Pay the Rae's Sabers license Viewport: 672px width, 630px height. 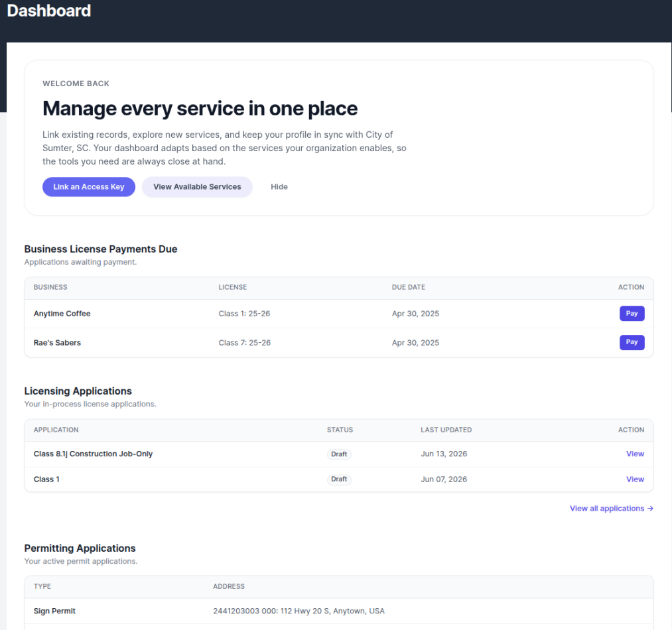(632, 342)
